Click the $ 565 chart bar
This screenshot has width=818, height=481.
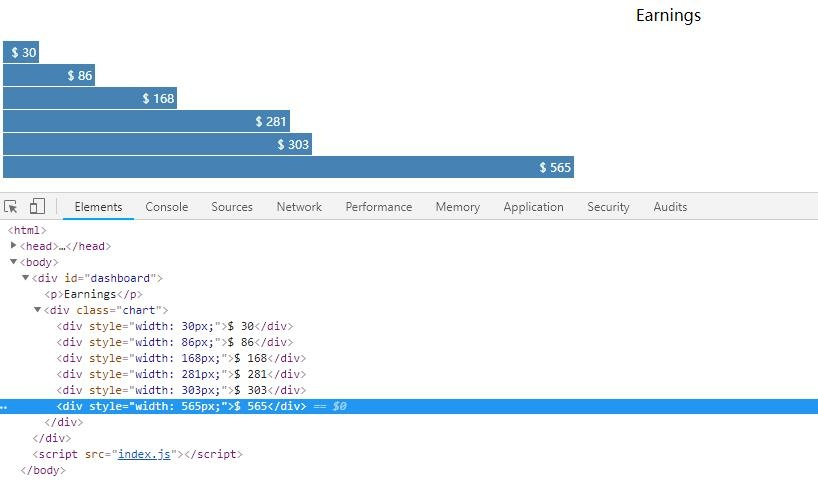[x=288, y=167]
